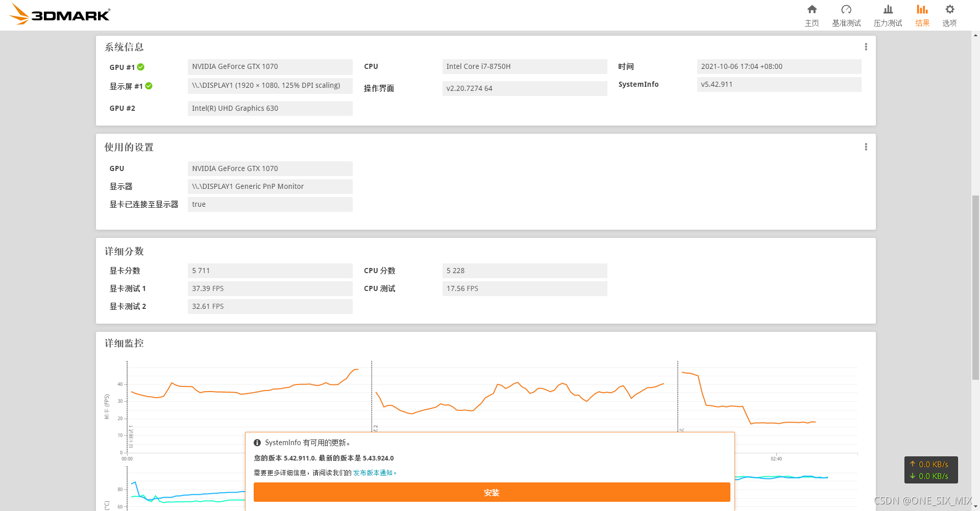Click the graphics score value 5 711
Viewport: 980px width, 511px height.
point(270,271)
